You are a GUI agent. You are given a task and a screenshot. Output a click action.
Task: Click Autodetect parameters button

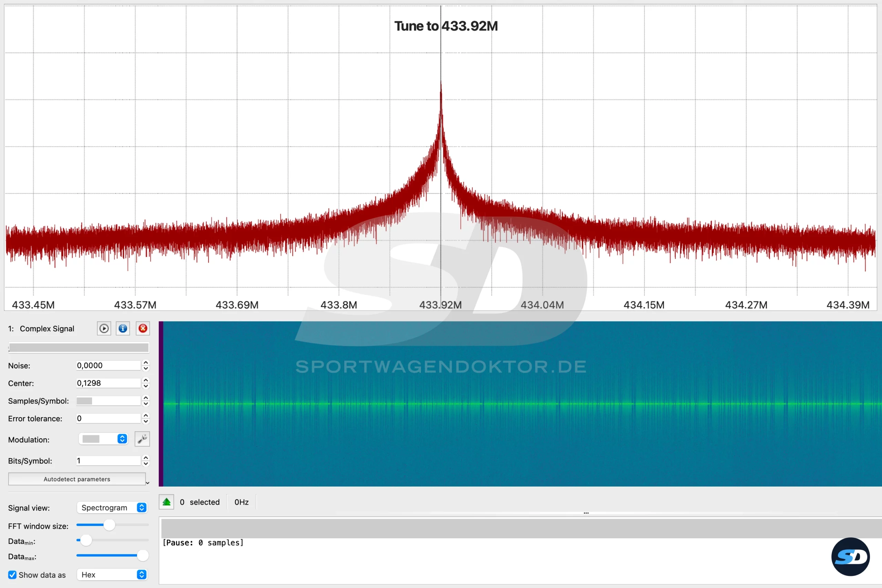(x=77, y=479)
